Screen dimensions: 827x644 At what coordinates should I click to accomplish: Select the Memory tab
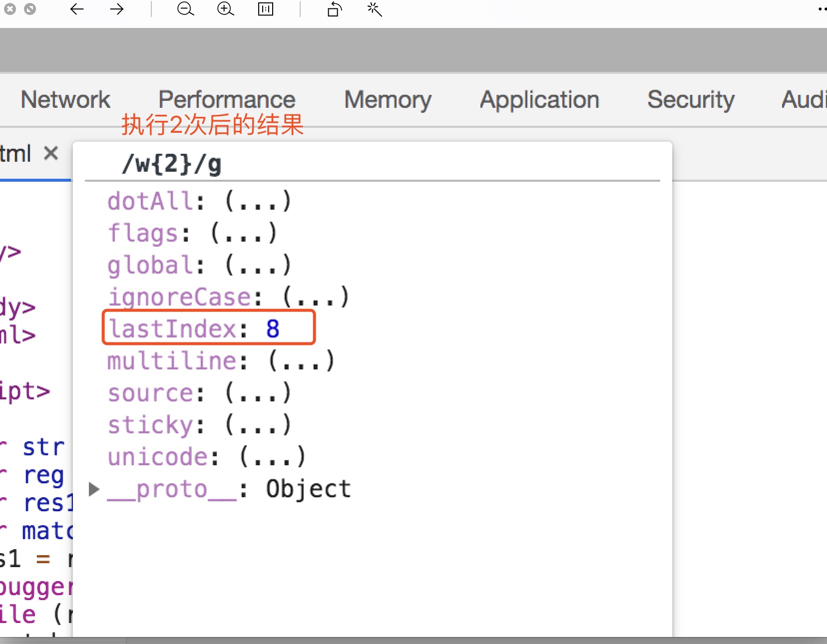388,99
